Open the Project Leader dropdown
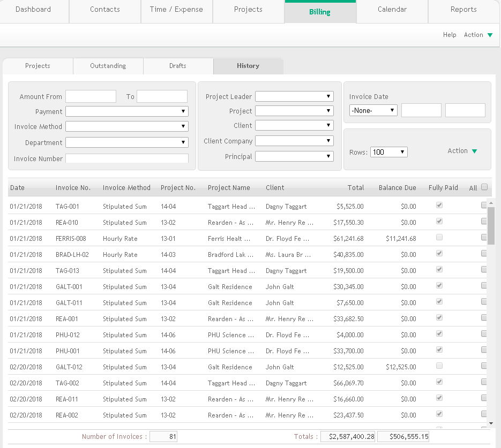Screen dimensions: 501x448 coord(294,96)
